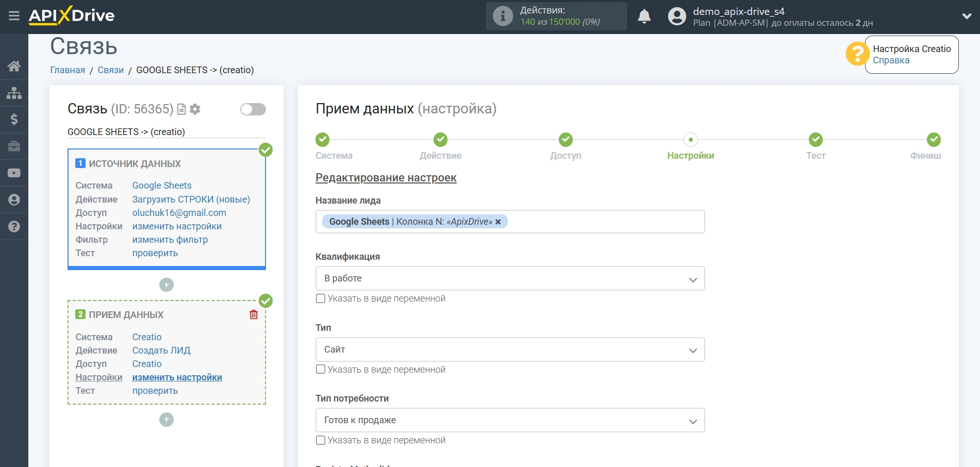The image size is (980, 467).
Task: Check 'Указать в виде переменной' under Тип потребности
Action: [x=321, y=440]
